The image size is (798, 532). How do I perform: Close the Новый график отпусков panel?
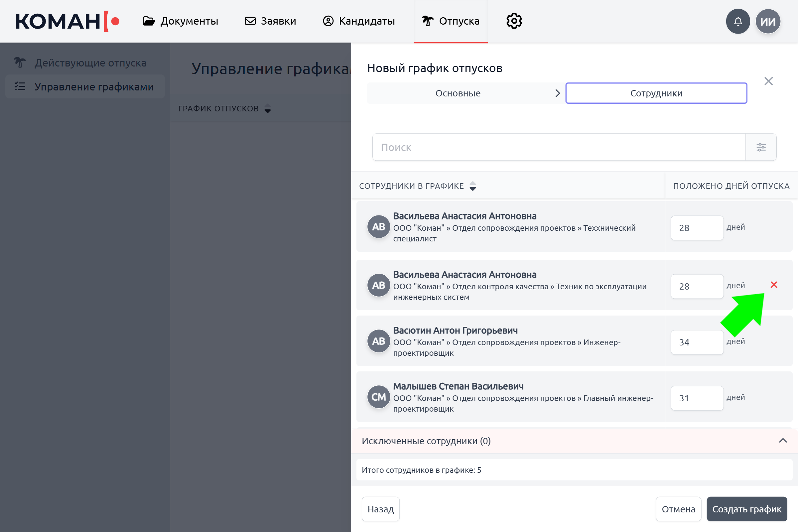pos(768,81)
